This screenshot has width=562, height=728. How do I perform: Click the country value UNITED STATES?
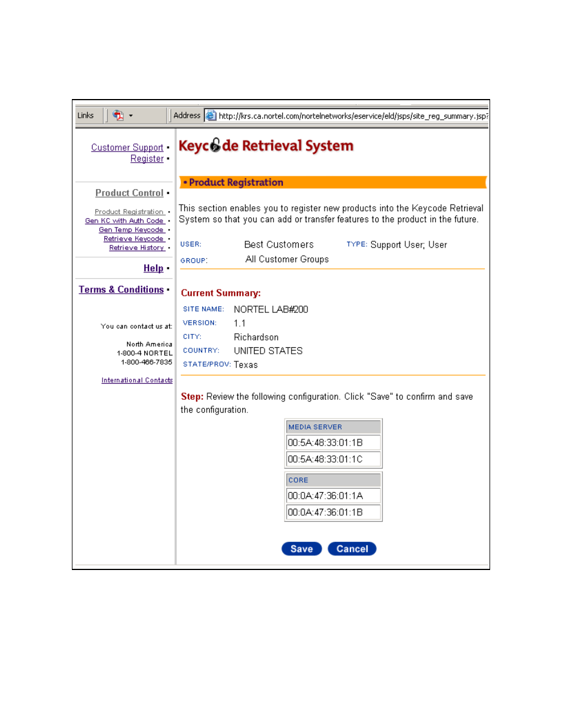tap(268, 351)
